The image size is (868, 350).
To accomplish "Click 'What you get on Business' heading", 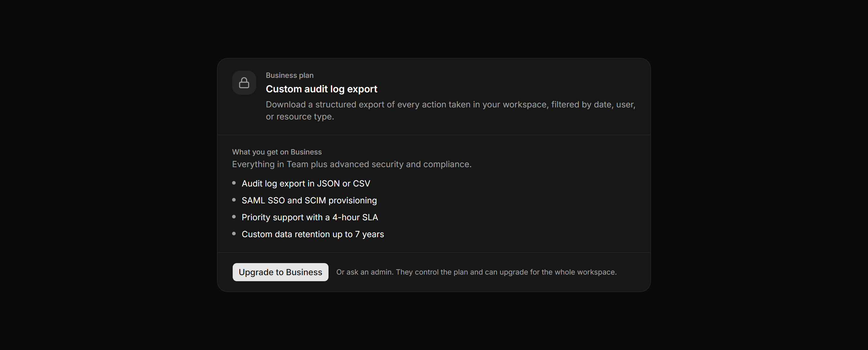I will [277, 152].
